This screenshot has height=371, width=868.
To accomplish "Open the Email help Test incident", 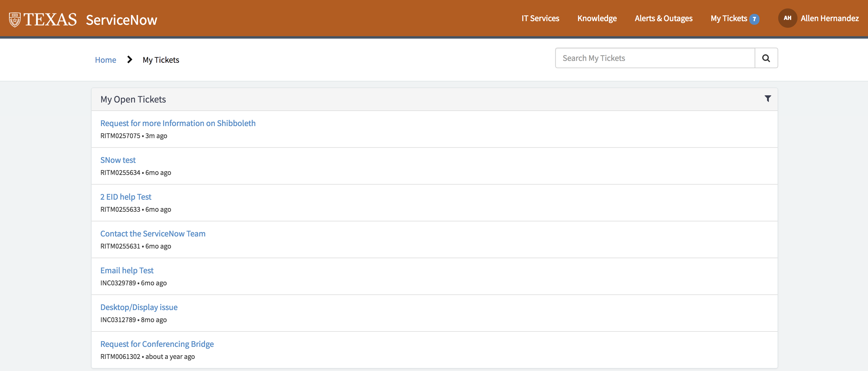I will [x=127, y=270].
